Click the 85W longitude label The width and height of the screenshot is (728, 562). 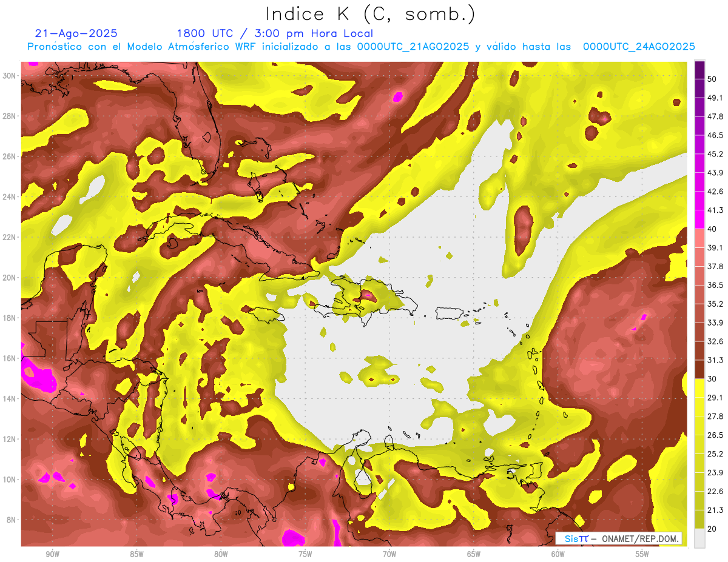136,554
